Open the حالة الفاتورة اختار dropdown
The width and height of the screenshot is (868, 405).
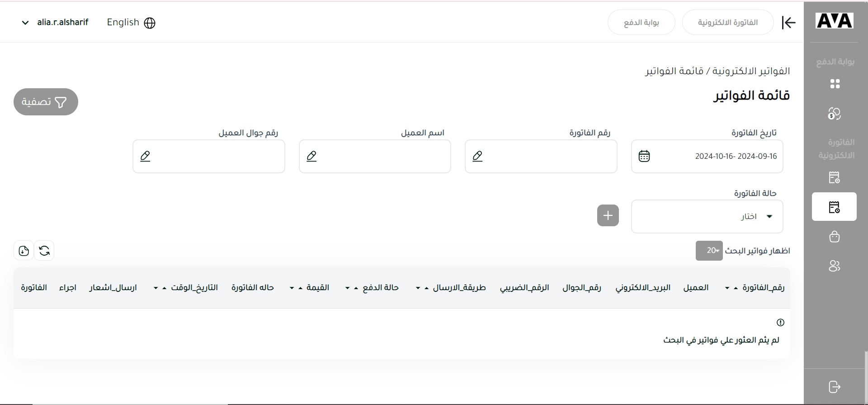click(707, 217)
